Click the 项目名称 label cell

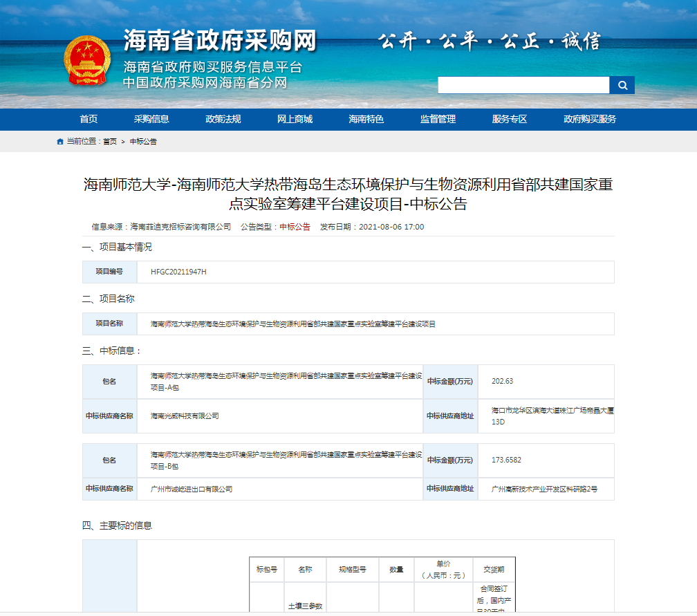[x=109, y=324]
